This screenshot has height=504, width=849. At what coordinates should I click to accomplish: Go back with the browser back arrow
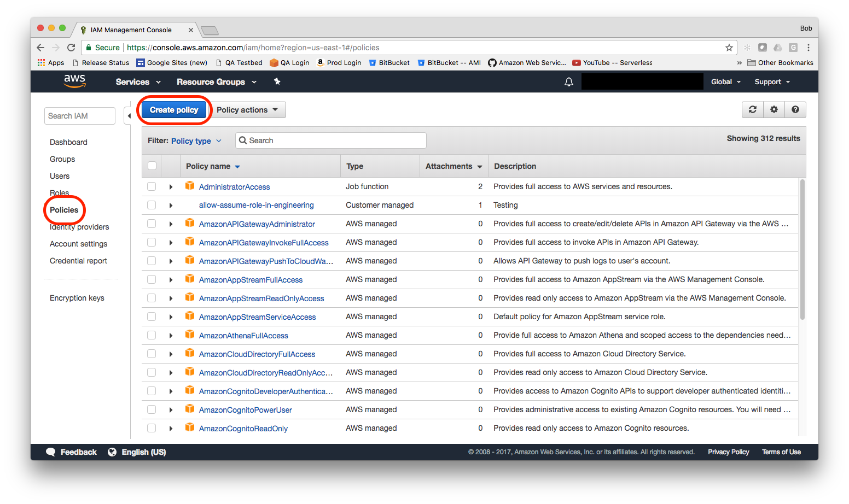pyautogui.click(x=40, y=48)
